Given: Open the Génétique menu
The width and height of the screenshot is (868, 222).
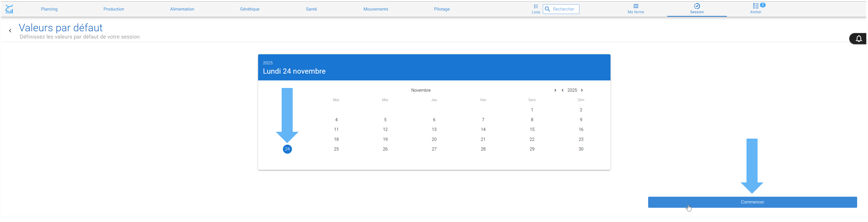Looking at the screenshot, I should tap(250, 9).
